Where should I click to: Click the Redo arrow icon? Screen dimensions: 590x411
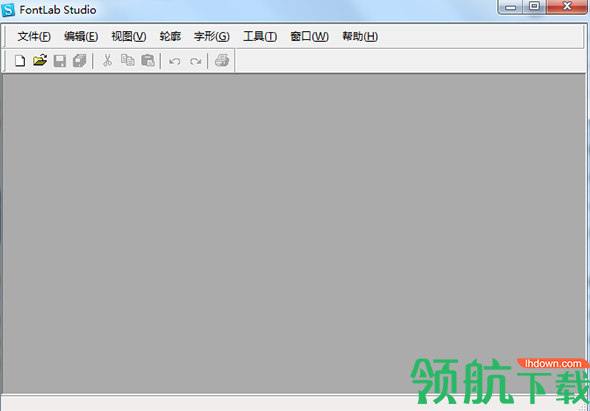click(195, 61)
